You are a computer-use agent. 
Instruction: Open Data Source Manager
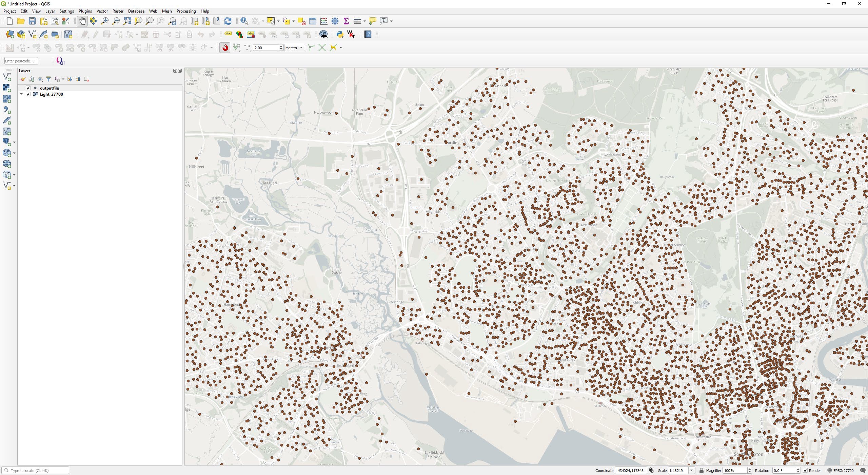[x=10, y=34]
